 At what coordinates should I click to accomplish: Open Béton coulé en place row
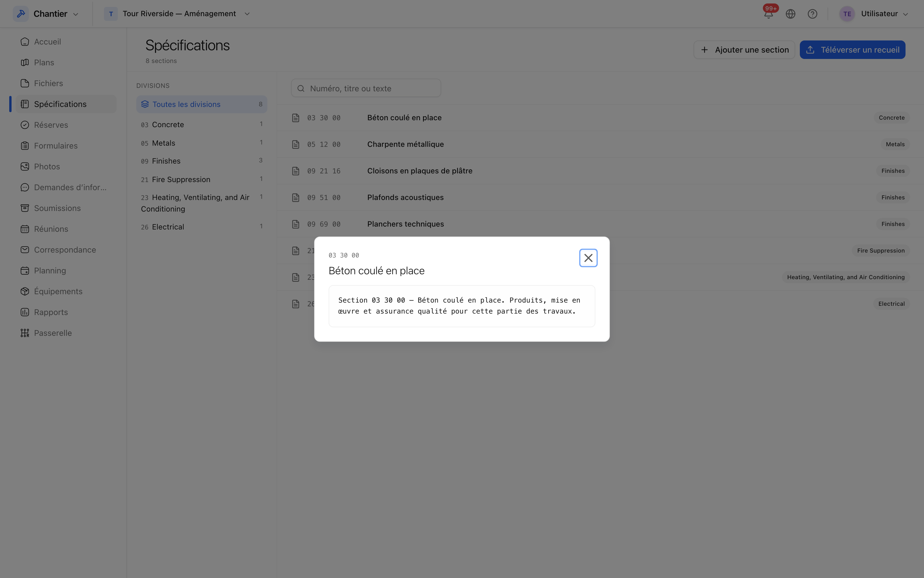(x=600, y=118)
